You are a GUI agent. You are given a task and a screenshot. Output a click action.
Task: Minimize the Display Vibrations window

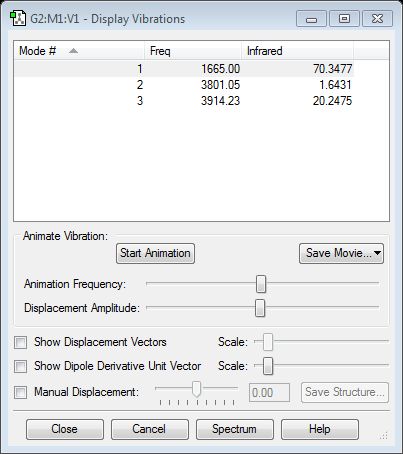(x=311, y=19)
